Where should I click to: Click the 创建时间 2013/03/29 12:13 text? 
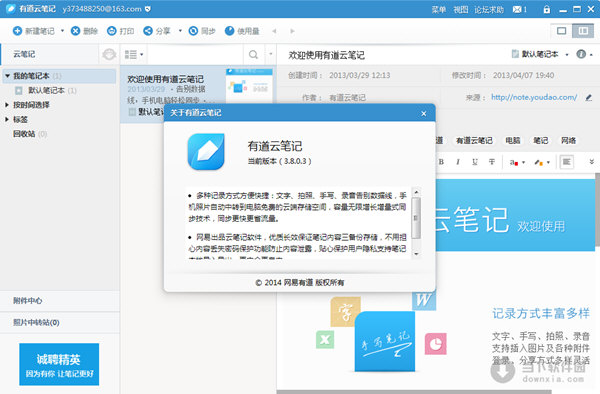339,75
